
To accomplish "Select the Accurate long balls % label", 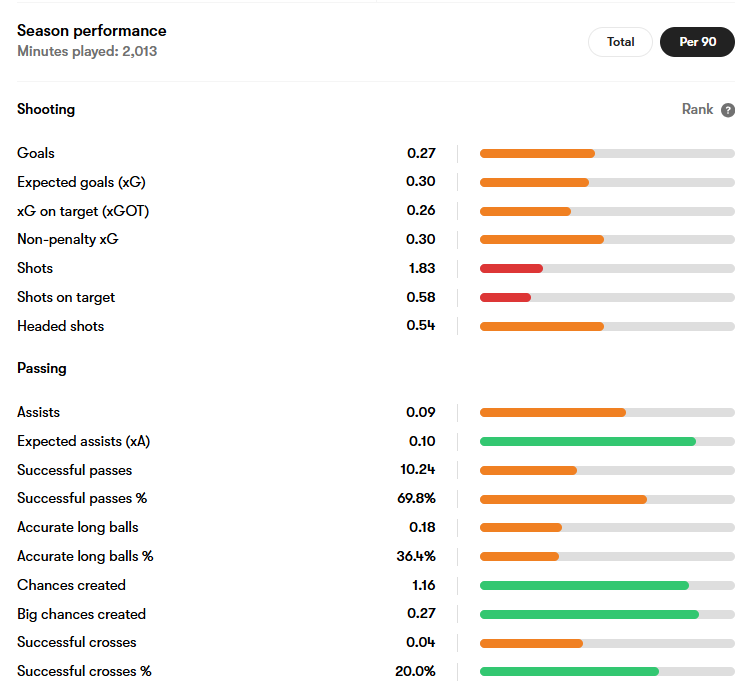I will 85,556.
